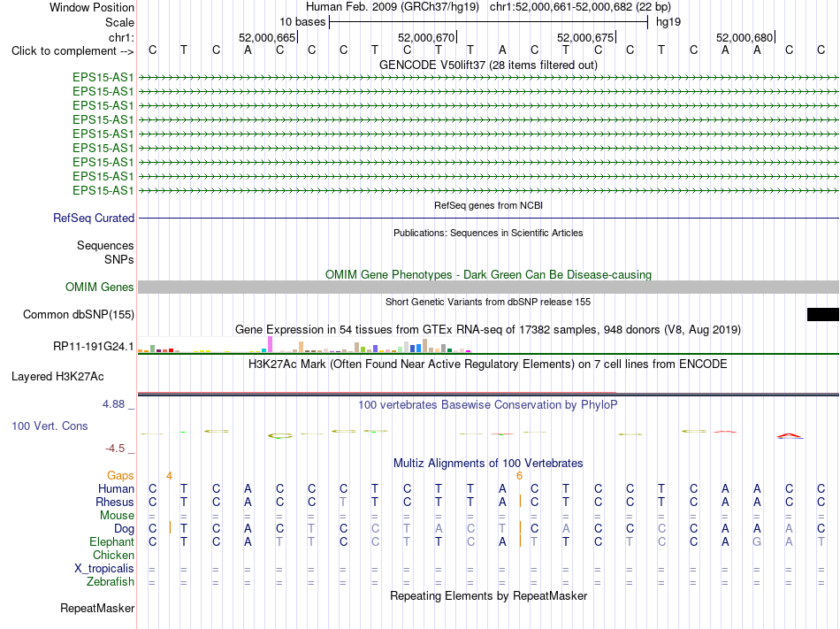Select the Chicken alignment row label
Viewport: 840px width, 629px height.
[x=113, y=555]
